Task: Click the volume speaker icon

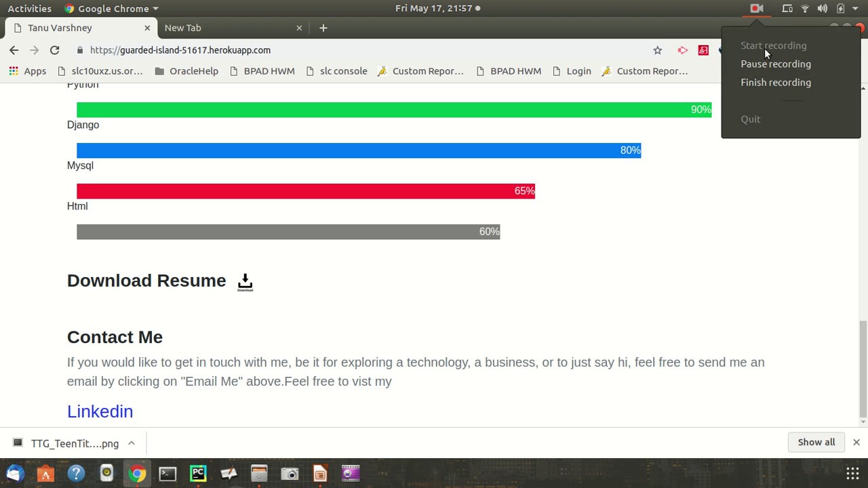Action: [823, 8]
